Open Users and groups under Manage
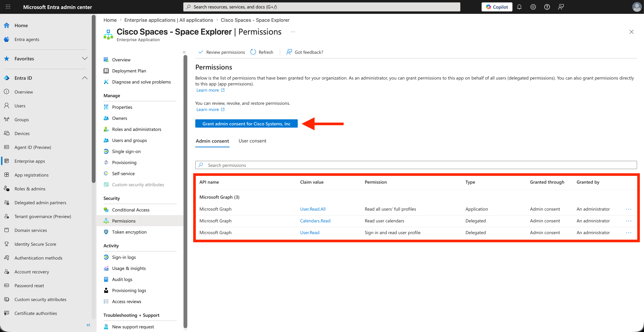The height and width of the screenshot is (332, 644). coord(129,140)
